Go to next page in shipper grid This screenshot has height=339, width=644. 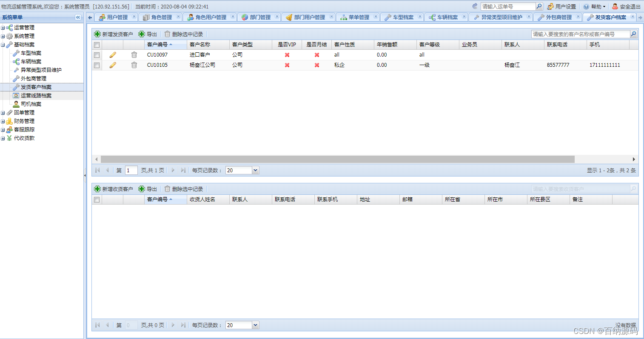173,170
